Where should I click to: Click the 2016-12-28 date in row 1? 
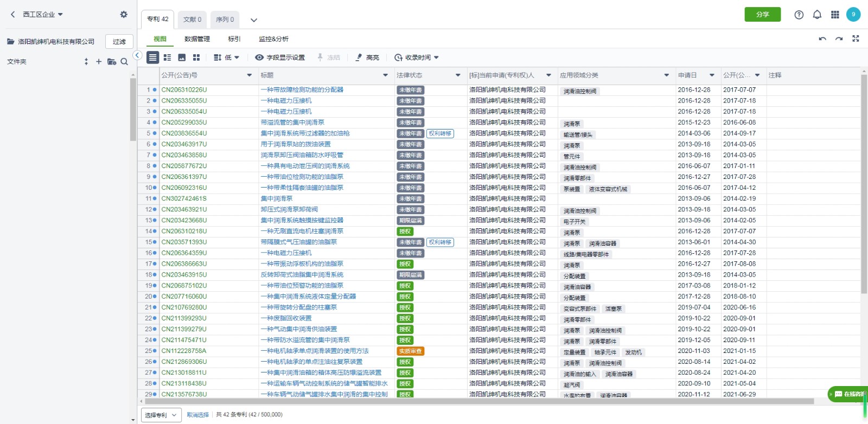click(694, 90)
